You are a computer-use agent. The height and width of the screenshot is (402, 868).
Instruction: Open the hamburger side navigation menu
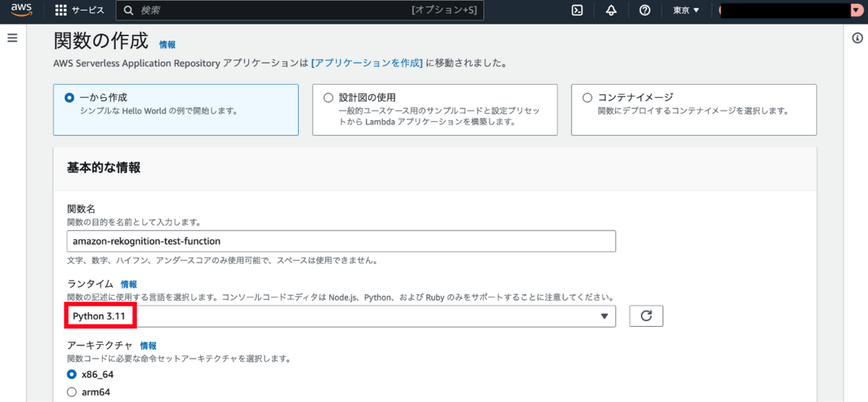[12, 38]
